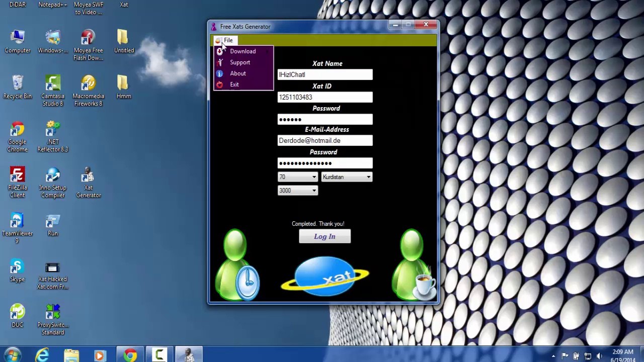Choose Download from the File menu
The image size is (644, 362).
[244, 51]
